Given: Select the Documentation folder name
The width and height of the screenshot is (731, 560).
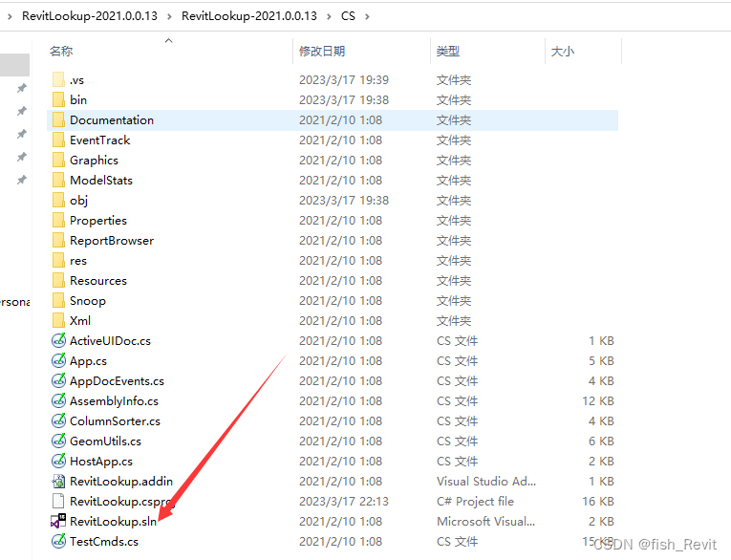Looking at the screenshot, I should point(112,120).
